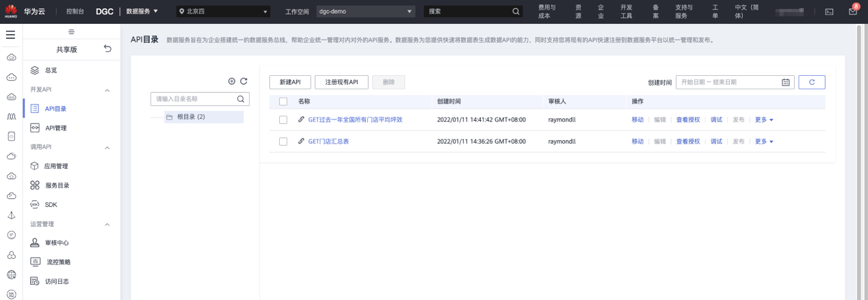Click the 新建API button
The width and height of the screenshot is (868, 300).
pos(290,82)
